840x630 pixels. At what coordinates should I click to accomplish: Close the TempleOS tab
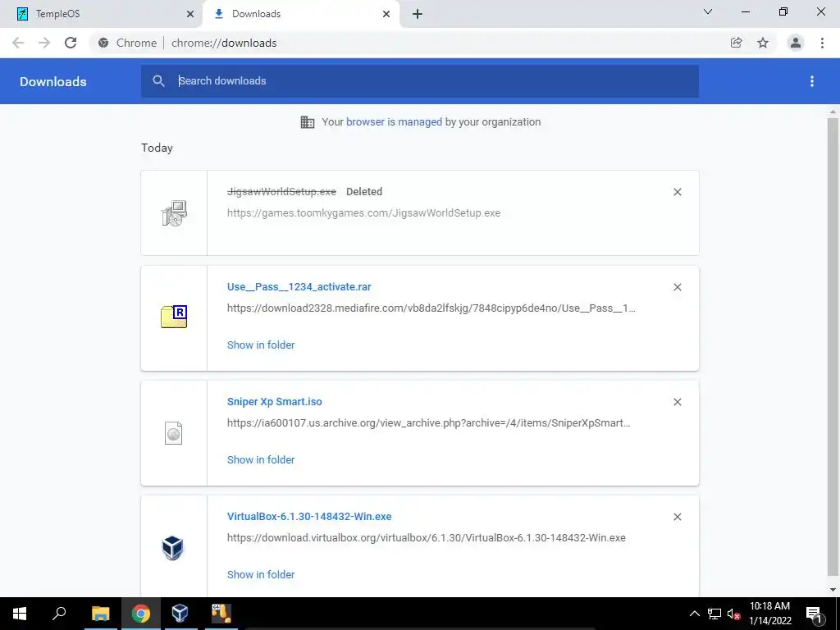(189, 14)
